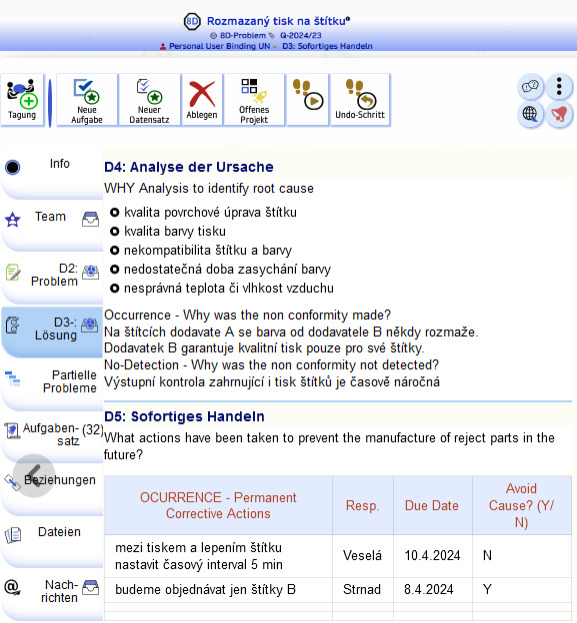Click the group inbox icon beside D2: Problem

click(91, 272)
